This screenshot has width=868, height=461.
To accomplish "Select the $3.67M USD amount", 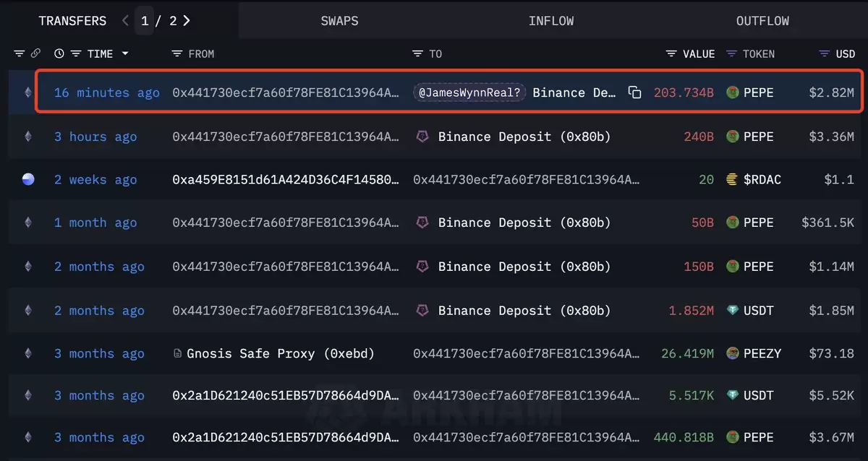I will pos(832,437).
